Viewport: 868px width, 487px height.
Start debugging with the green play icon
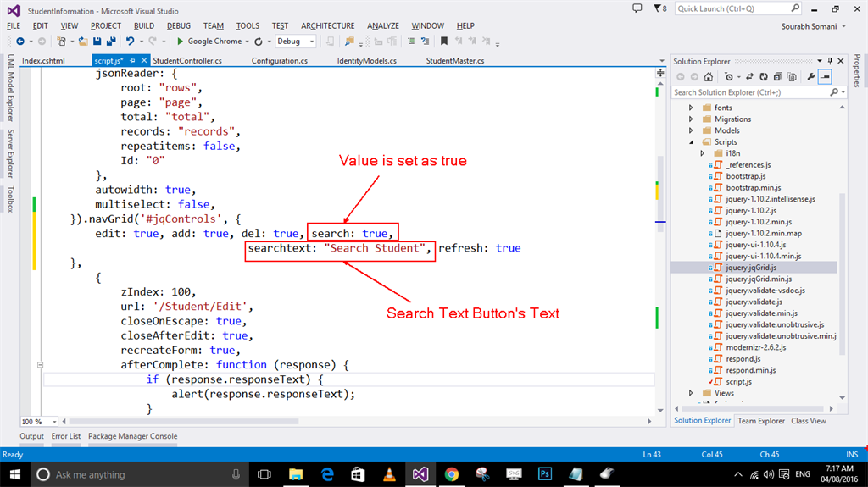(180, 41)
